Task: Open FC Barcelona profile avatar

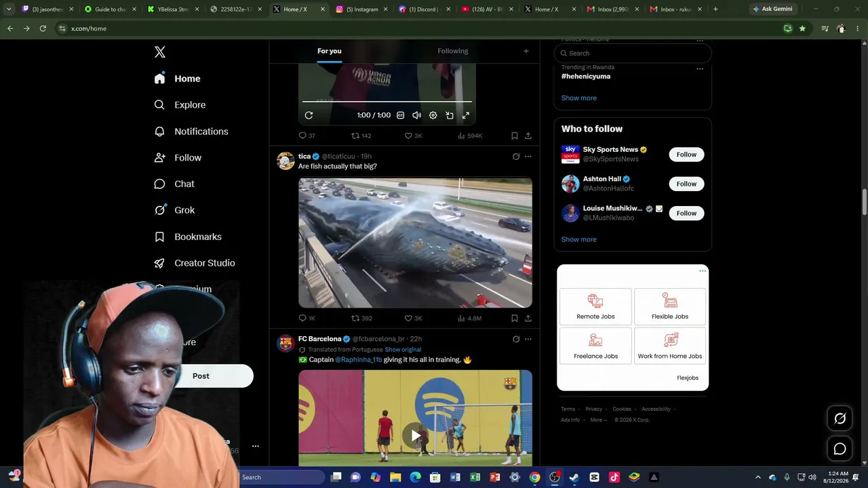Action: point(285,343)
